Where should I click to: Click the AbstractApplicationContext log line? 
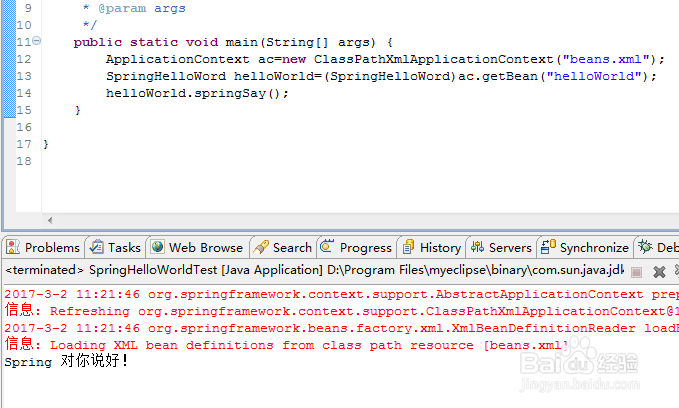[x=341, y=294]
